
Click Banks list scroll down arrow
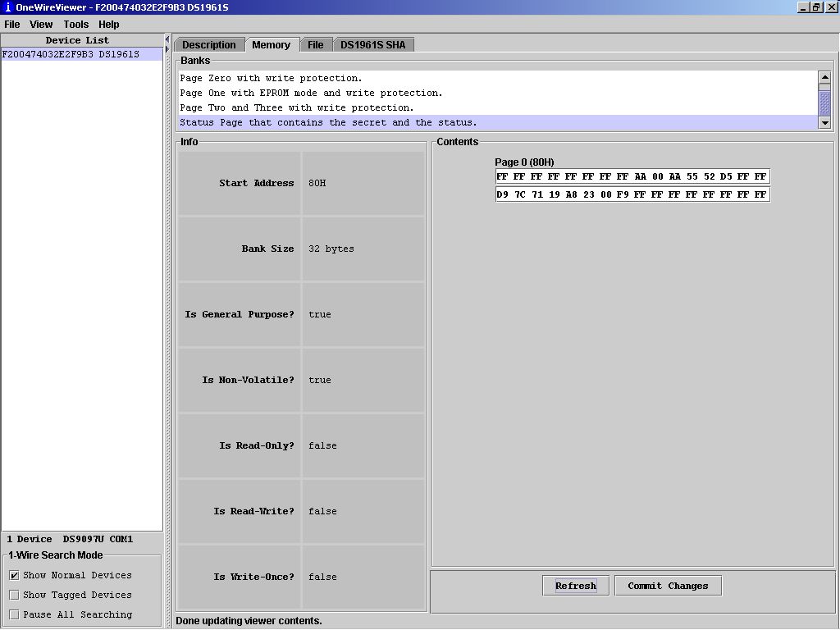click(x=824, y=123)
